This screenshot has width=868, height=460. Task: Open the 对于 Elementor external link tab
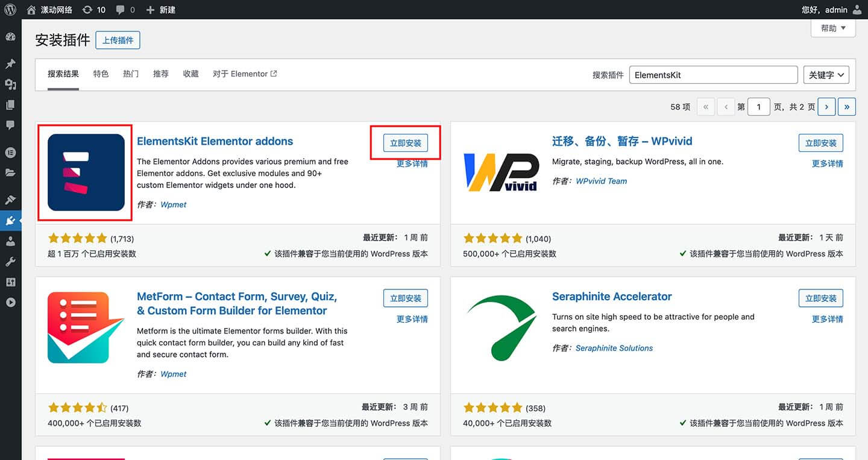pos(245,74)
